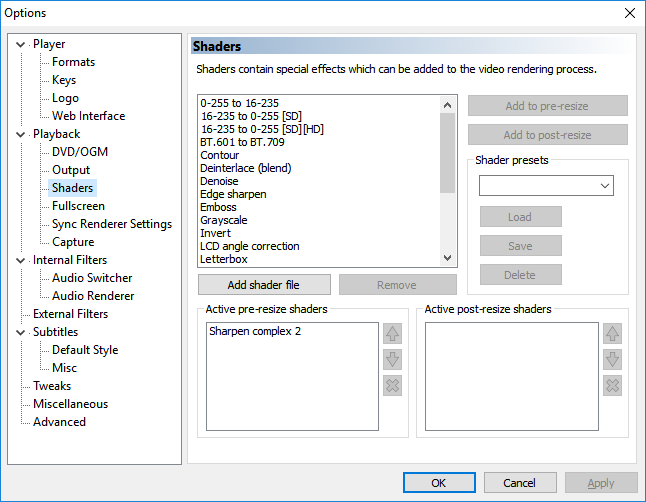646x502 pixels.
Task: Collapse the Player tree node
Action: click(x=20, y=44)
